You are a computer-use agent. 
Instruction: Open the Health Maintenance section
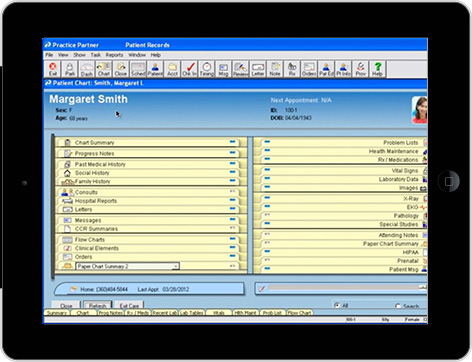coord(343,151)
